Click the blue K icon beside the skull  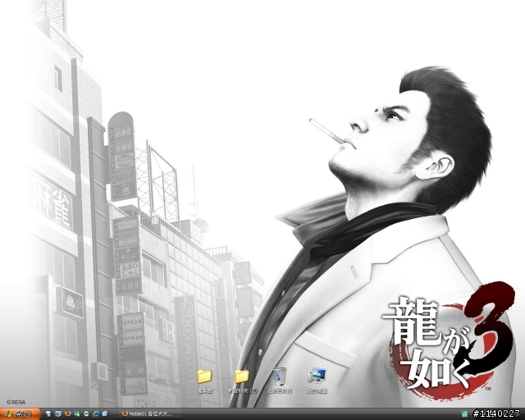(x=58, y=414)
